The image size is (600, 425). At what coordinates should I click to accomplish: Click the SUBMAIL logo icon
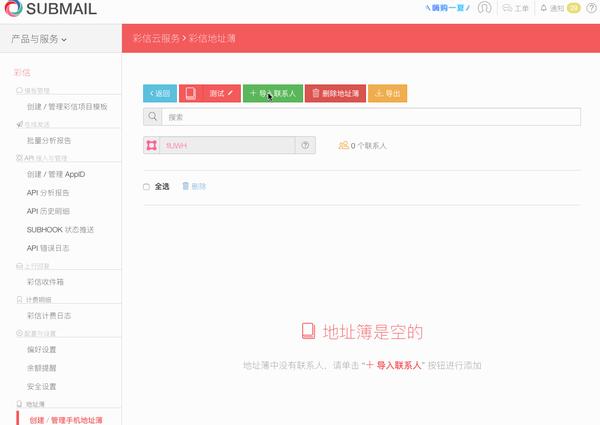(13, 8)
